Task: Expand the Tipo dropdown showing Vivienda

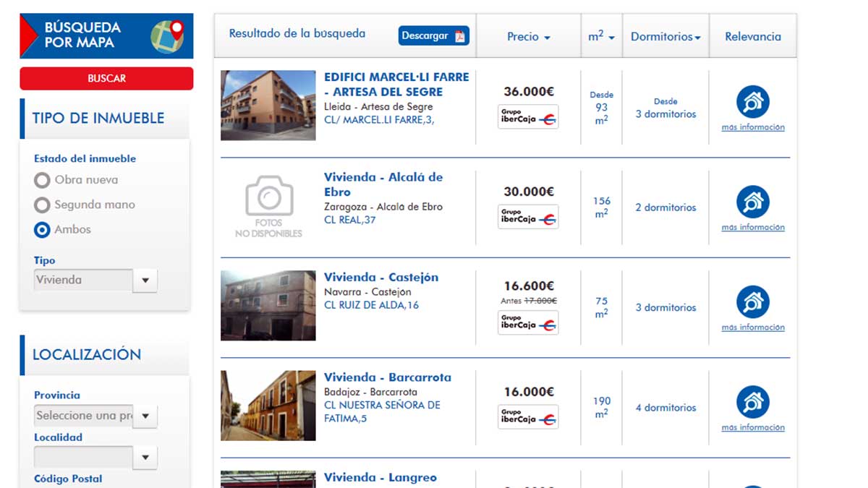Action: pyautogui.click(x=145, y=281)
